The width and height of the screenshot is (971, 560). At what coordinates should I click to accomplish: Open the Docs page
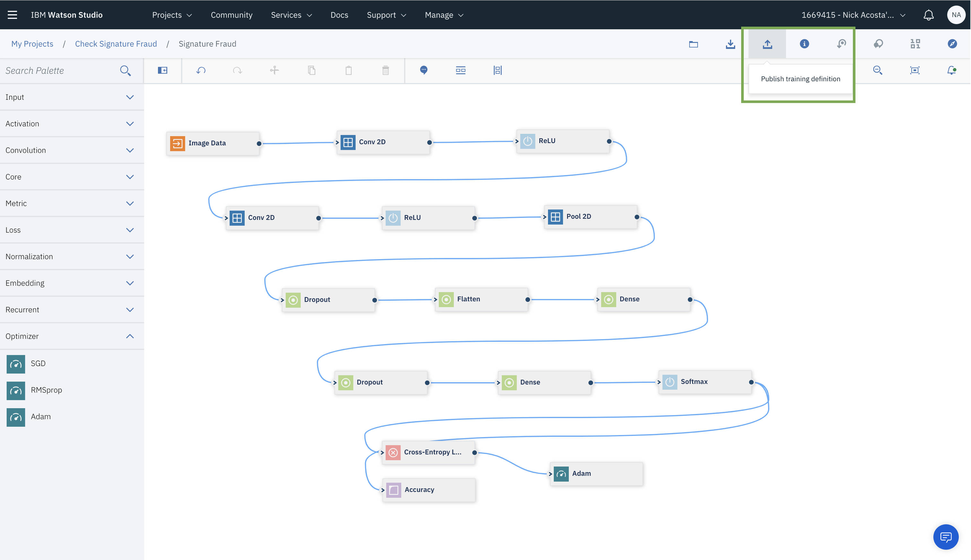pos(339,15)
